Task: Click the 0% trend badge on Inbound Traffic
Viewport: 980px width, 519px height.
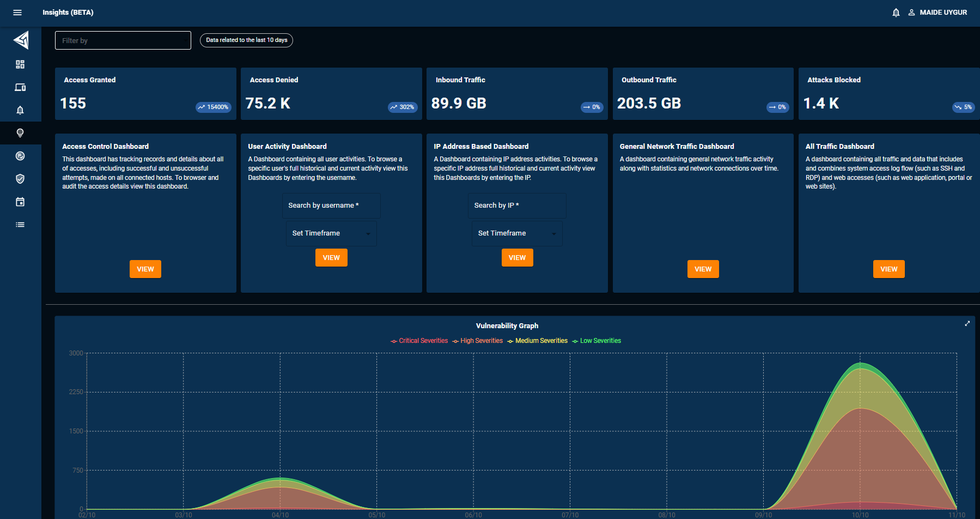Action: point(592,107)
